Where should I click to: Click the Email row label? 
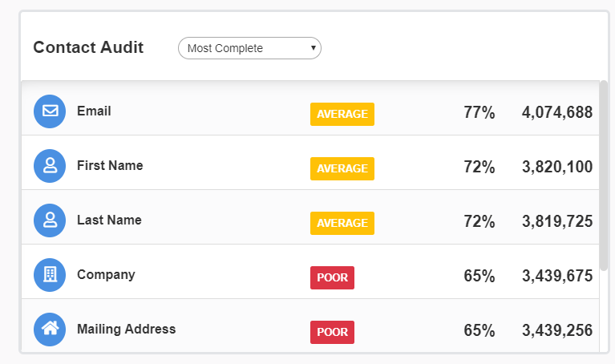[94, 111]
